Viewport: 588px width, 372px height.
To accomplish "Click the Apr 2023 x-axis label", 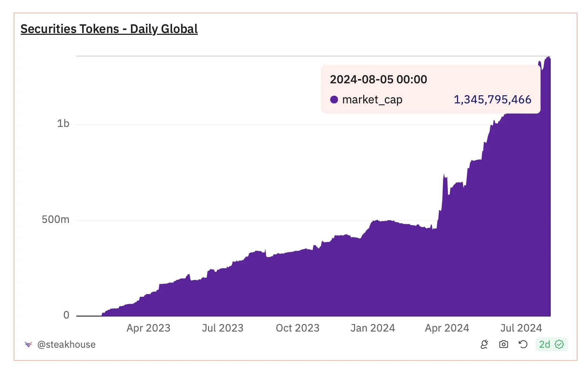I will (x=148, y=328).
